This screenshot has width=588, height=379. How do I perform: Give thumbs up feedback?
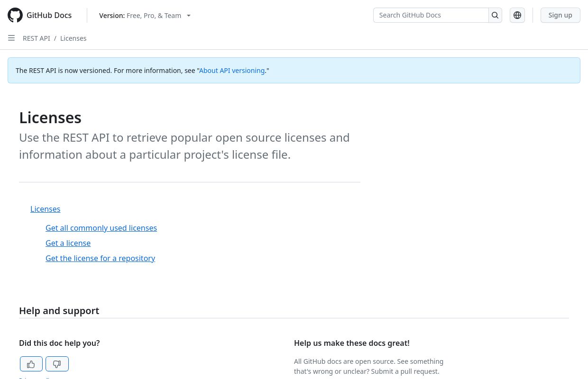click(31, 364)
